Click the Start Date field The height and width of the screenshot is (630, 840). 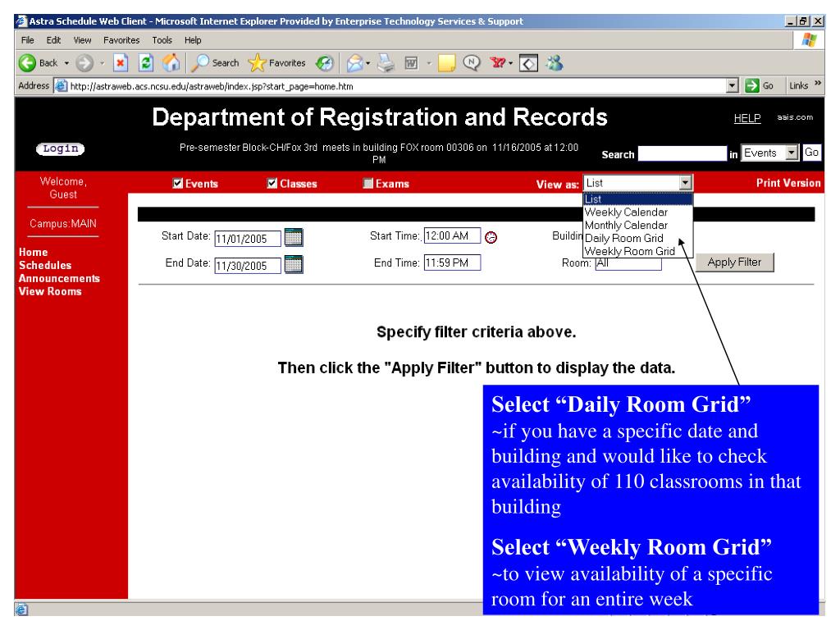[x=248, y=239]
